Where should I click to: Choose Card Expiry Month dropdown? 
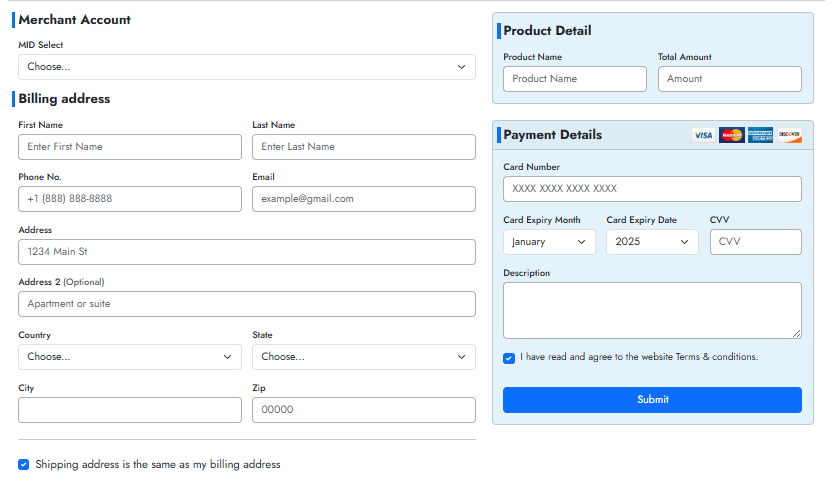[549, 242]
